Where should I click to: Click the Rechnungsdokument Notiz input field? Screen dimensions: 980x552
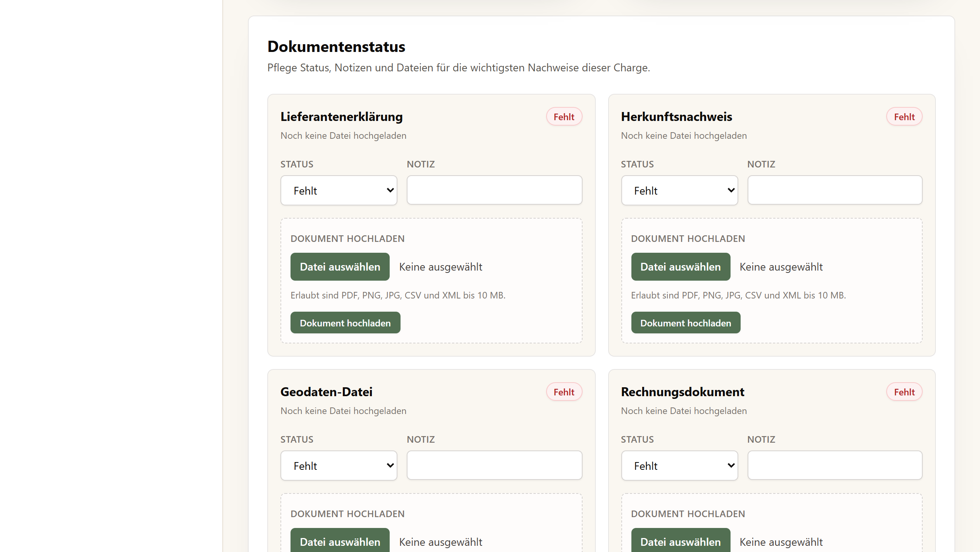coord(835,465)
